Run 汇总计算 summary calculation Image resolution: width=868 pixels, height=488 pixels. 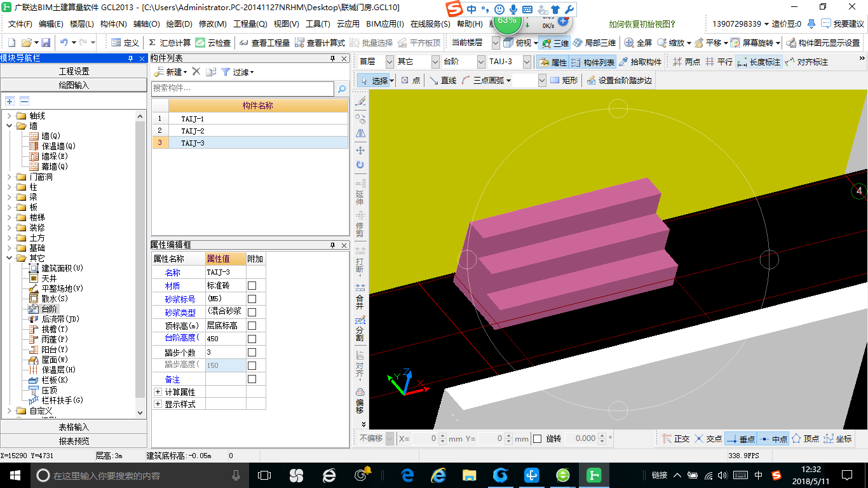pos(169,43)
